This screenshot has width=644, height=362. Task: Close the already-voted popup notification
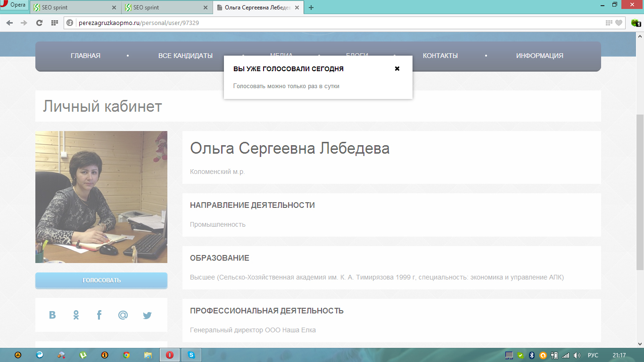click(397, 69)
